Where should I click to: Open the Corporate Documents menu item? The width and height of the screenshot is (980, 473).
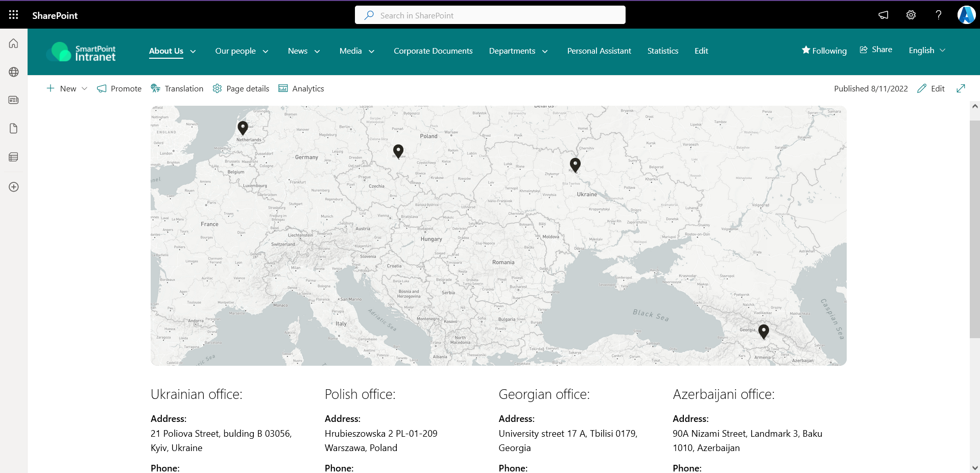pyautogui.click(x=433, y=51)
